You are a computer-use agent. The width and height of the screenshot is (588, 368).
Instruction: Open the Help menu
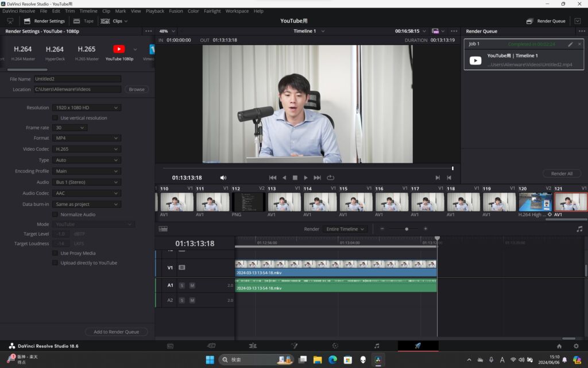pyautogui.click(x=258, y=11)
